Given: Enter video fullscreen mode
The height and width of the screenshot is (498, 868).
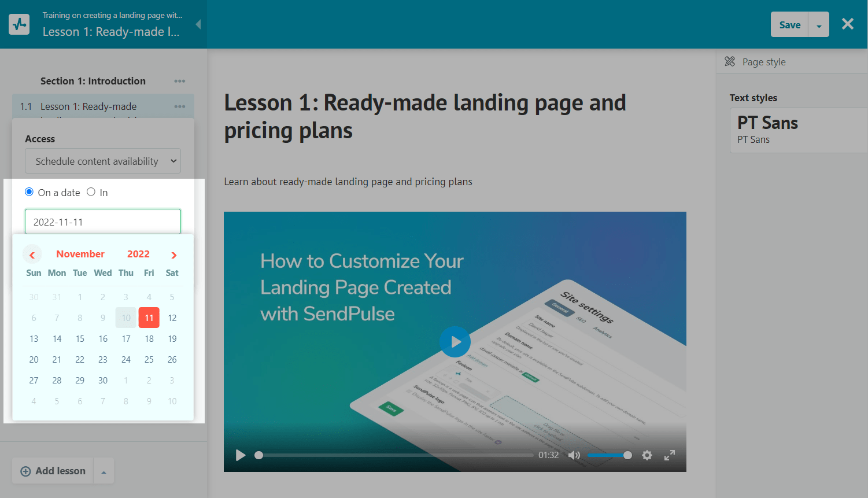Looking at the screenshot, I should click(x=669, y=455).
